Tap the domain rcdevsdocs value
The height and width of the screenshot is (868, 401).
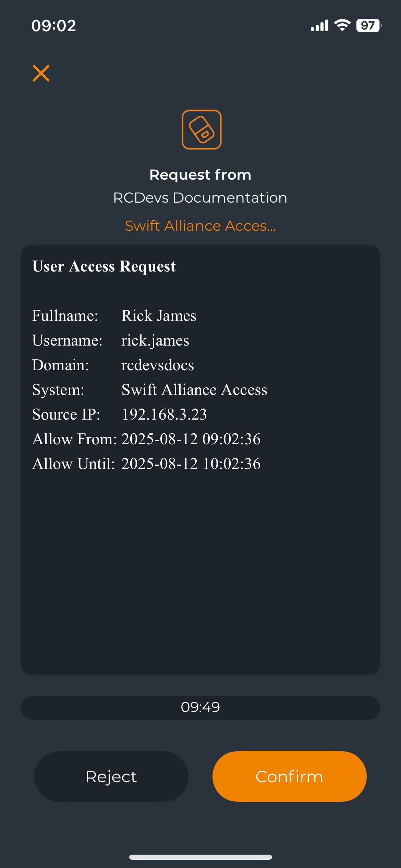pos(158,365)
